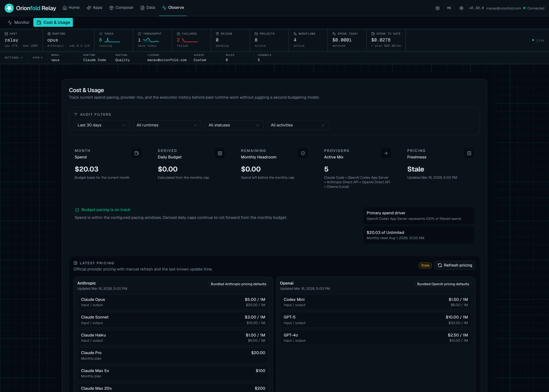Click the Audit Filters funnel icon

pos(76,114)
